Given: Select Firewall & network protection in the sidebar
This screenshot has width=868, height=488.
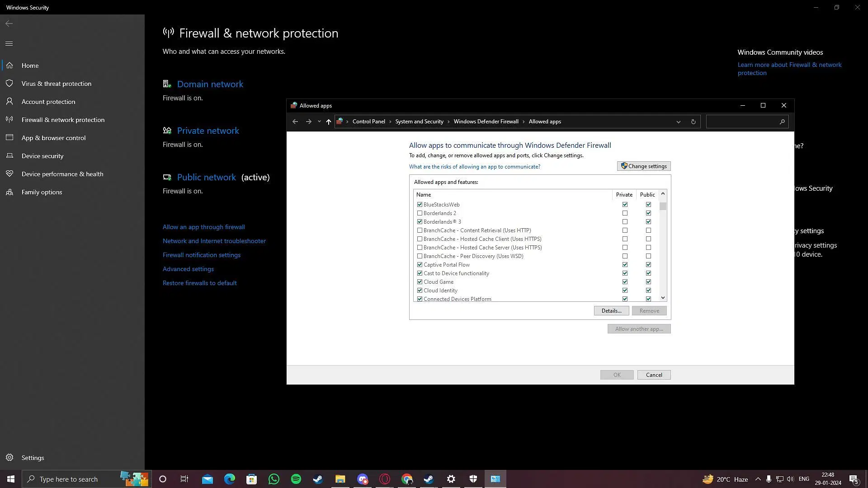Looking at the screenshot, I should (72, 120).
